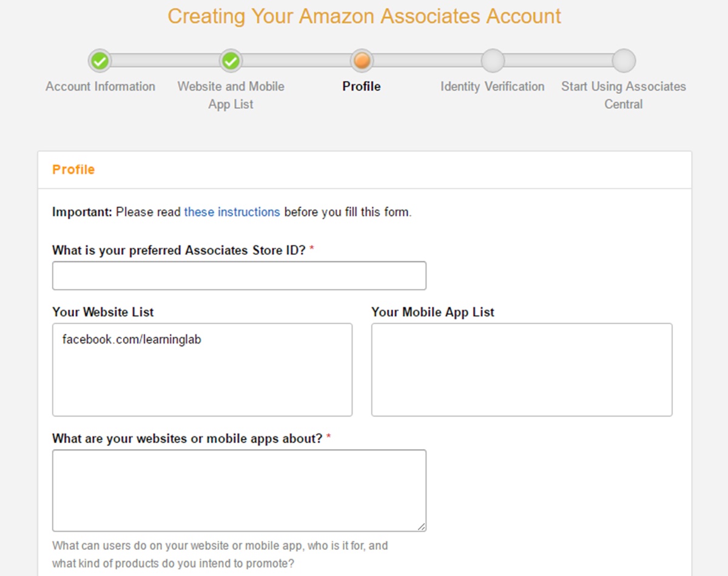Click the Account Information green checkmark step
Screen dimensions: 728x576
(x=100, y=61)
